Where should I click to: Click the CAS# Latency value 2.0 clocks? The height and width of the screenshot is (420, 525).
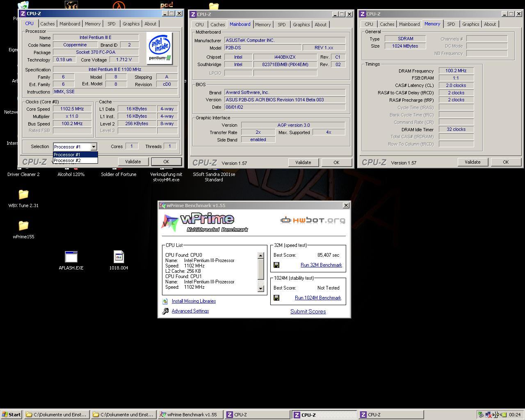456,85
